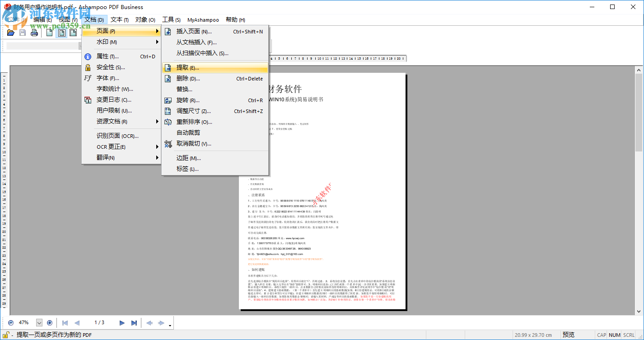Click the NUM indicator in status bar

point(615,335)
